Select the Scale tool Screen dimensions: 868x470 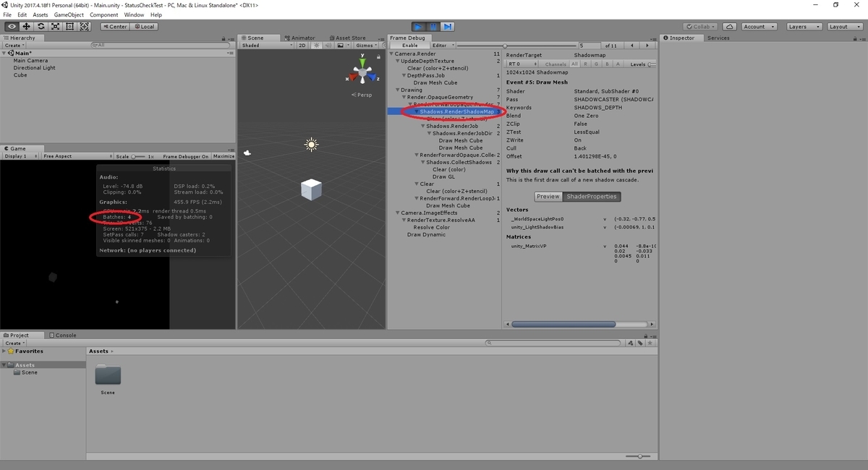click(x=56, y=26)
